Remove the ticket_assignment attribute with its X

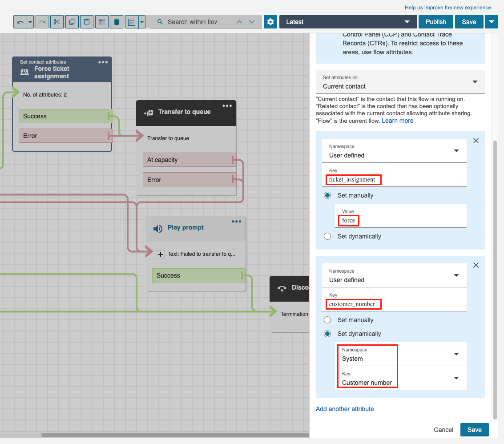[476, 141]
